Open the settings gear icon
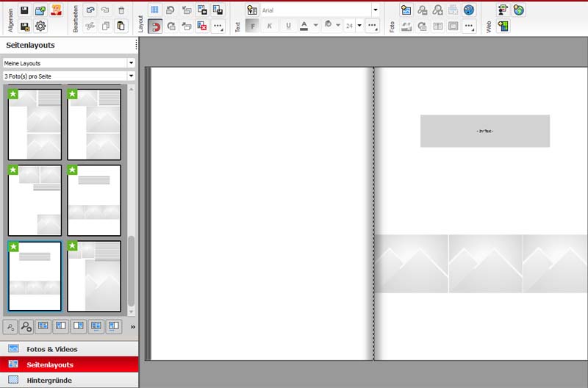The height and width of the screenshot is (388, 588). coord(40,26)
